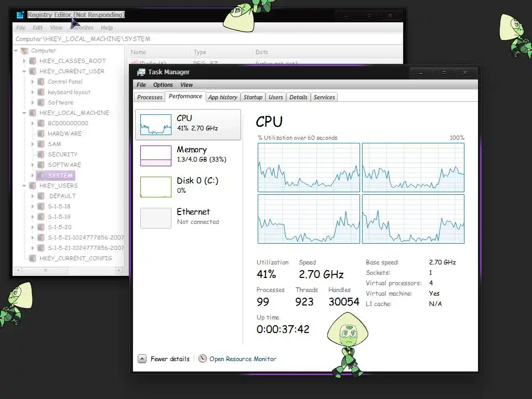Switch to the Startup tab
Image resolution: width=532 pixels, height=399 pixels.
click(253, 97)
